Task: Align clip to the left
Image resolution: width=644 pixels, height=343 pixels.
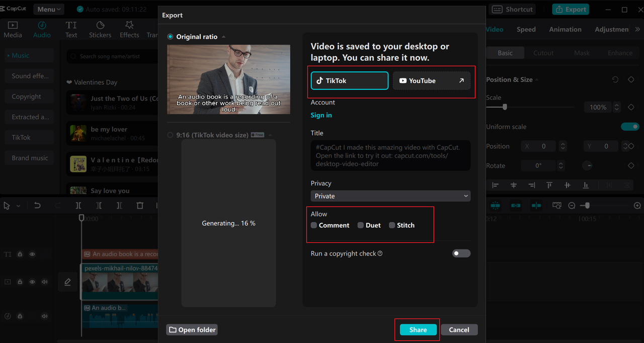Action: tap(496, 185)
